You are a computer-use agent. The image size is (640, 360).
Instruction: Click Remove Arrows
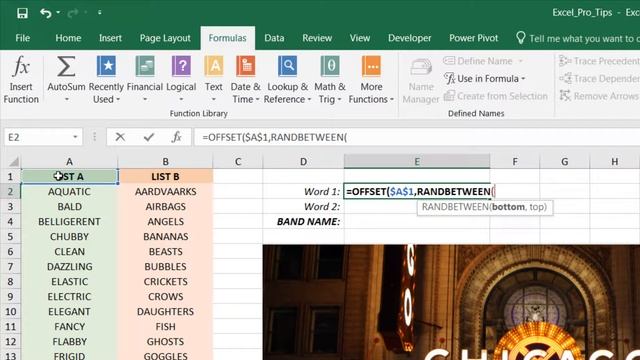point(599,96)
